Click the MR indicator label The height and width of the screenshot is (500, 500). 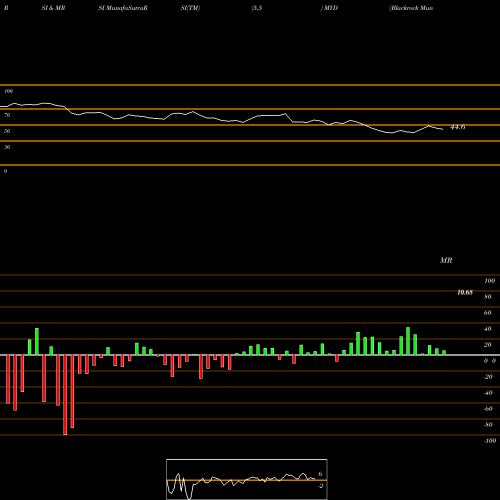446,260
